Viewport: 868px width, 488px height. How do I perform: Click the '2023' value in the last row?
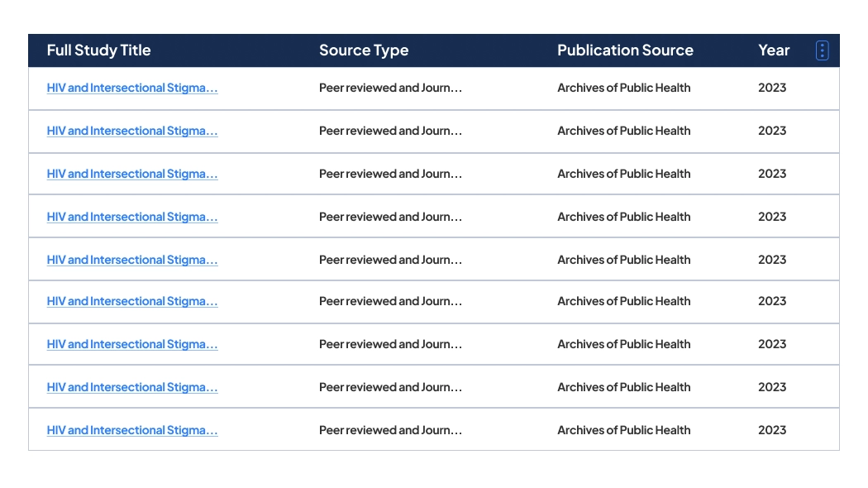[771, 429]
